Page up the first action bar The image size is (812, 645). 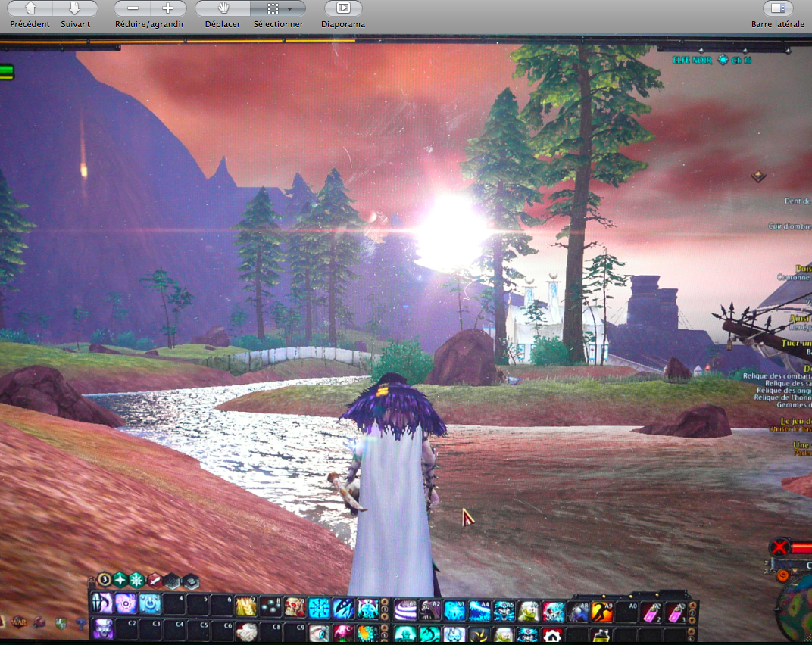pos(384,602)
